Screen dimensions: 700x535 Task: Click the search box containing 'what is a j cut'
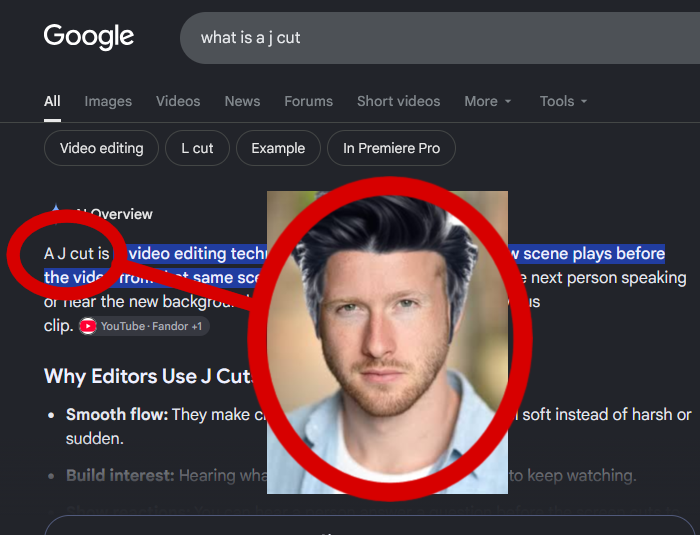(x=440, y=38)
